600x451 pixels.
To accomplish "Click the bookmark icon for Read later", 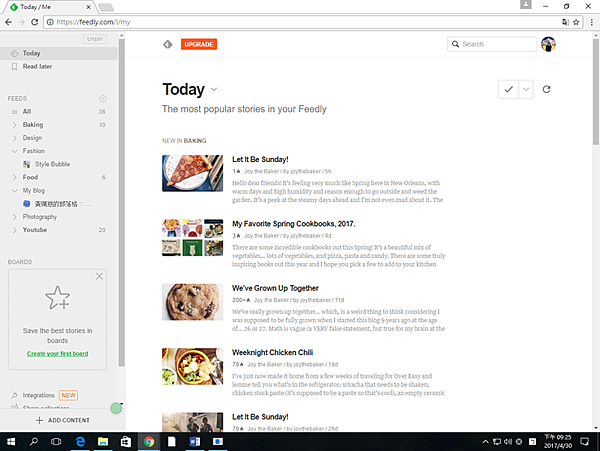I will pos(14,67).
